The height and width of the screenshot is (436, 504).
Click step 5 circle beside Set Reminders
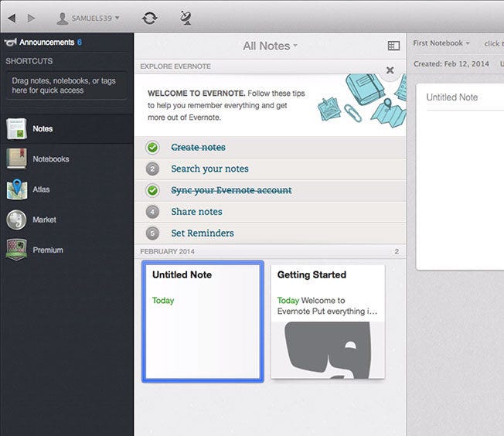coord(152,233)
